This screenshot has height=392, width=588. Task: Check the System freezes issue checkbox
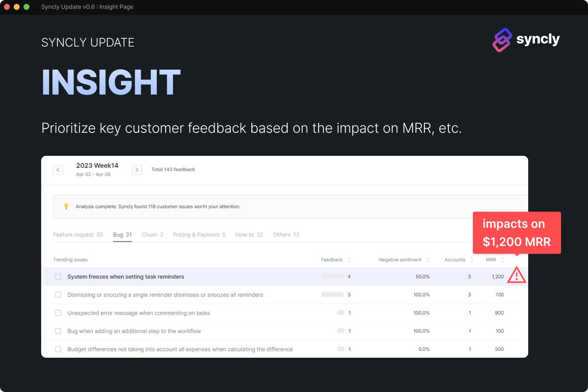[58, 276]
